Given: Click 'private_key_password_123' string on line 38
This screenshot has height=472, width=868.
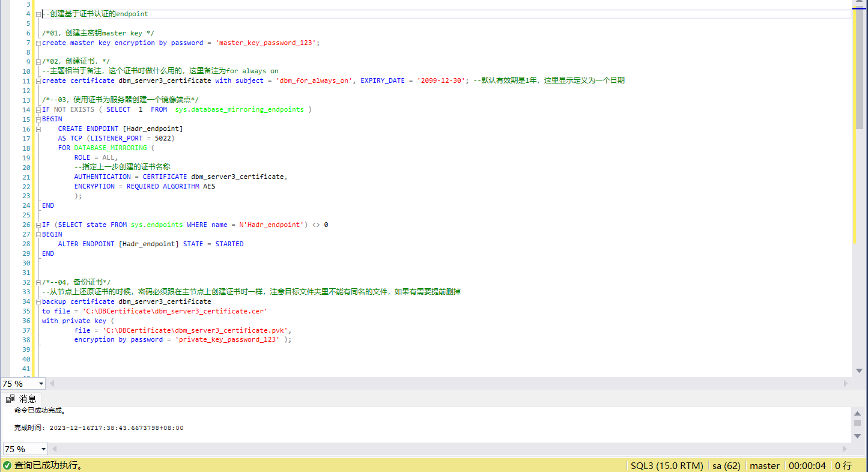Looking at the screenshot, I should (x=227, y=339).
